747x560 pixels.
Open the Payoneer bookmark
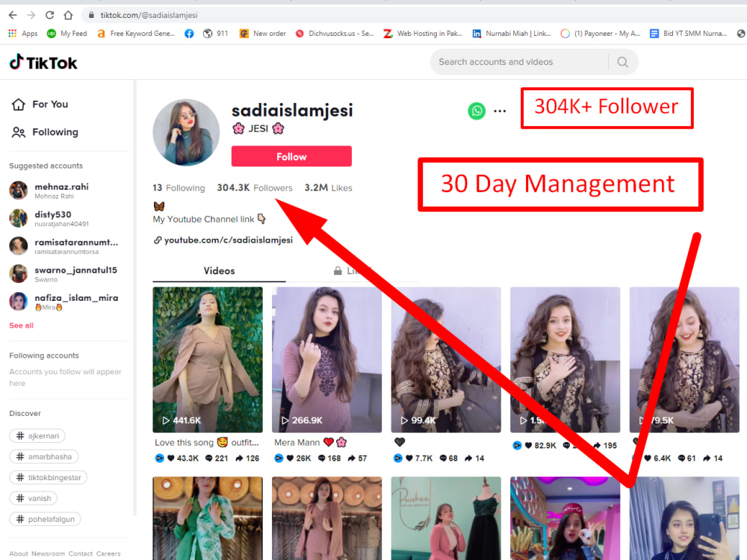(601, 34)
